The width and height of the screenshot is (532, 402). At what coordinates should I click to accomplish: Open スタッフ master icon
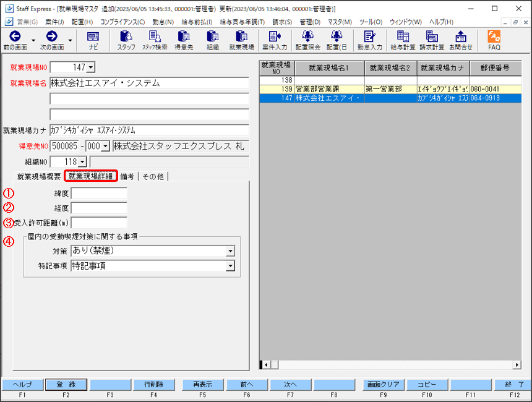126,40
